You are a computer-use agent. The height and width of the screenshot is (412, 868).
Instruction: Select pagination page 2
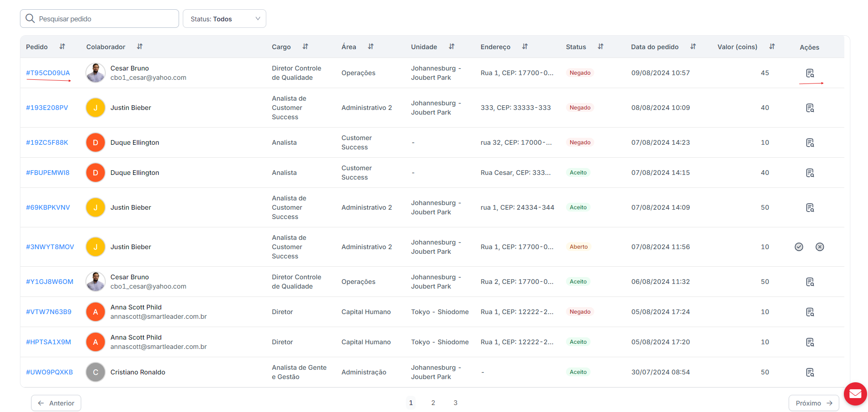pyautogui.click(x=433, y=403)
